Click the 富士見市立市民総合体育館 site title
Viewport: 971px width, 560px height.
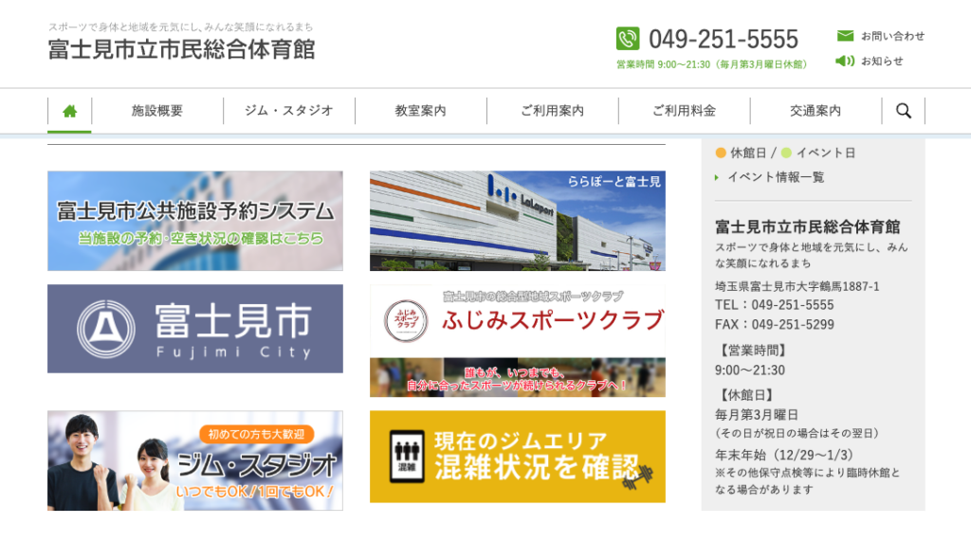(181, 49)
